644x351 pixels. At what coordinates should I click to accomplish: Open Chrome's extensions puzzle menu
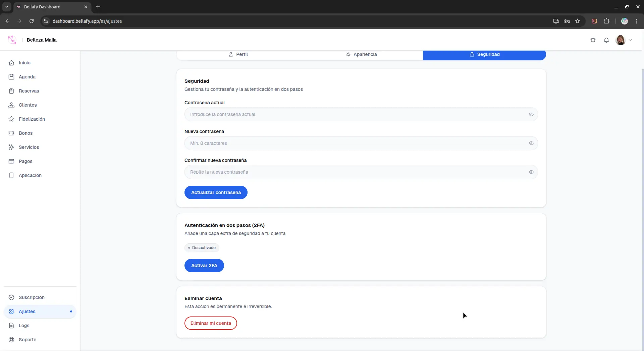607,21
